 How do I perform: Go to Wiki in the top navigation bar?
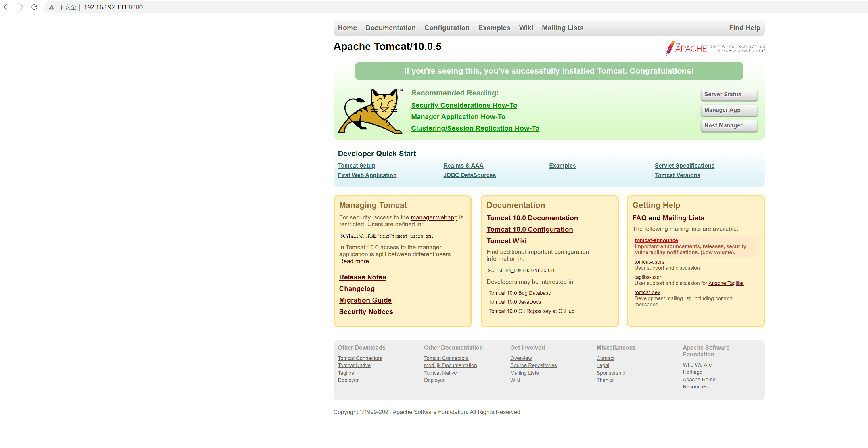pos(526,28)
